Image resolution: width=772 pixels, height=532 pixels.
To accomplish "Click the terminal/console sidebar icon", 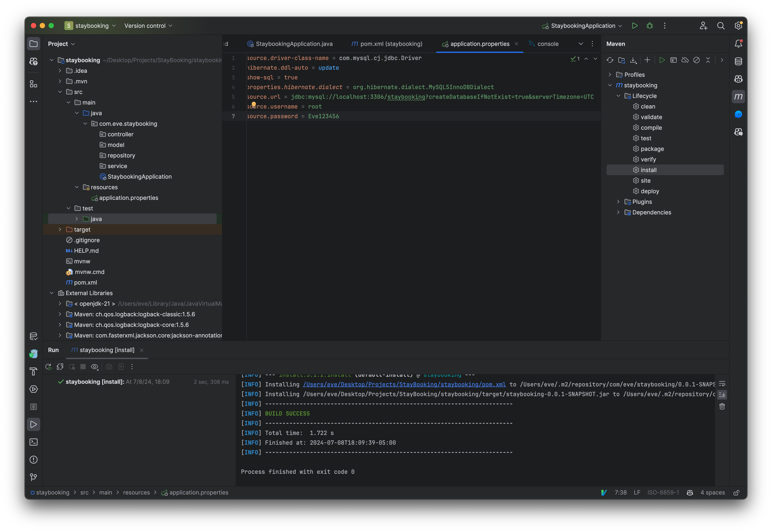I will click(34, 442).
